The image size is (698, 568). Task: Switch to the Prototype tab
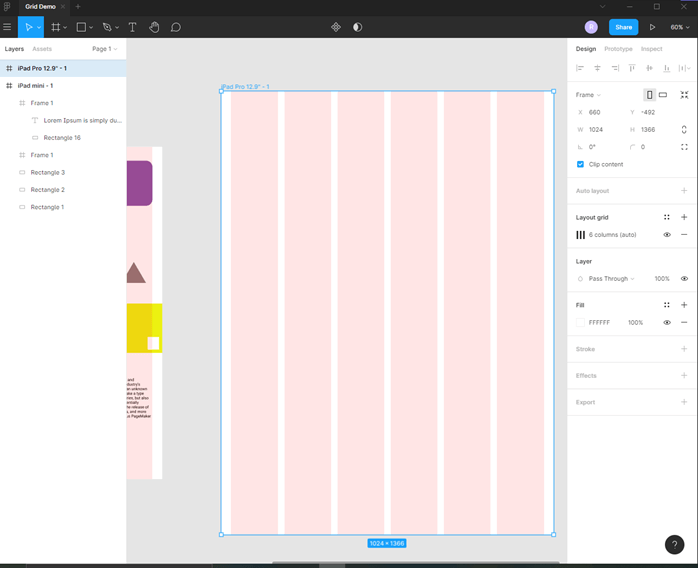pyautogui.click(x=618, y=49)
